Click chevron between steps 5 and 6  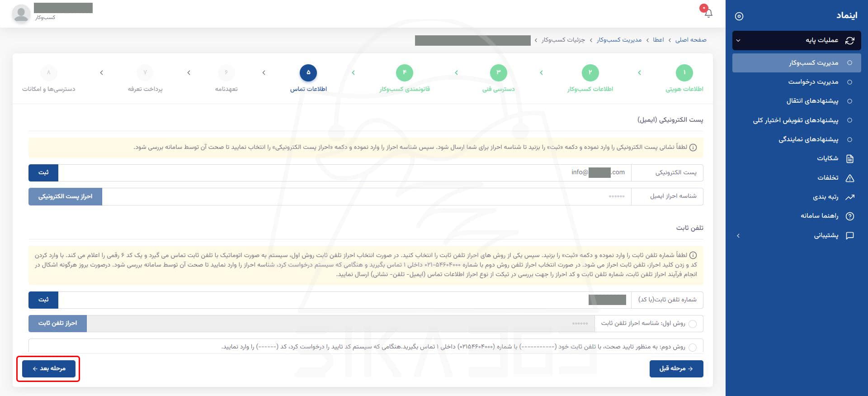(x=264, y=72)
